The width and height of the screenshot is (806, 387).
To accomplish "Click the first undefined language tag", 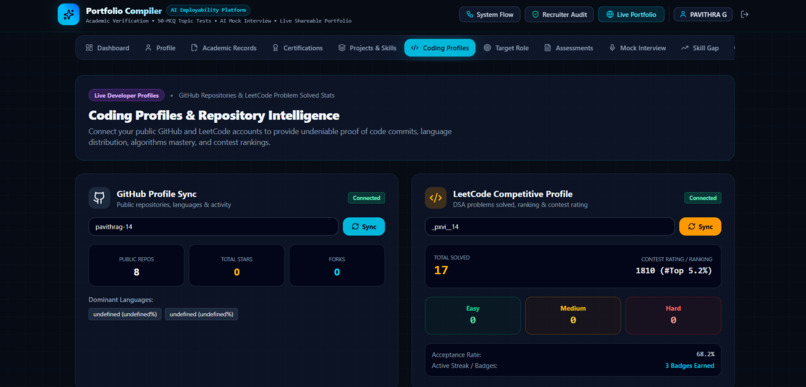I will pyautogui.click(x=125, y=314).
